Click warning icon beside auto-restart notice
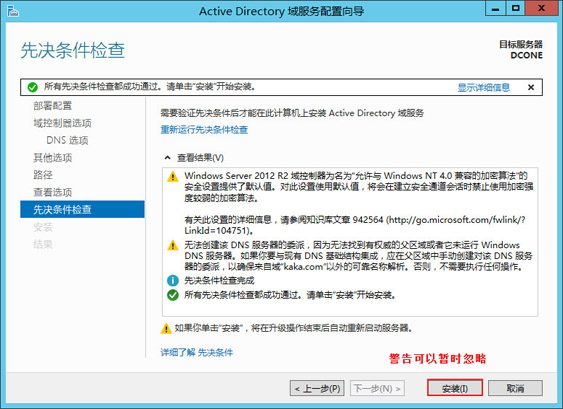The image size is (563, 409). (x=166, y=328)
